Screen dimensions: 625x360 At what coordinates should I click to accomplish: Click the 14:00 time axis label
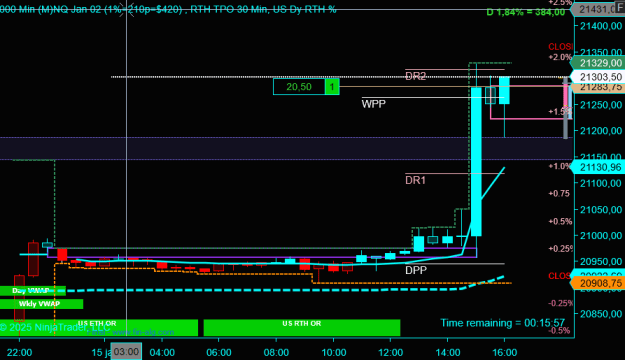click(x=448, y=352)
